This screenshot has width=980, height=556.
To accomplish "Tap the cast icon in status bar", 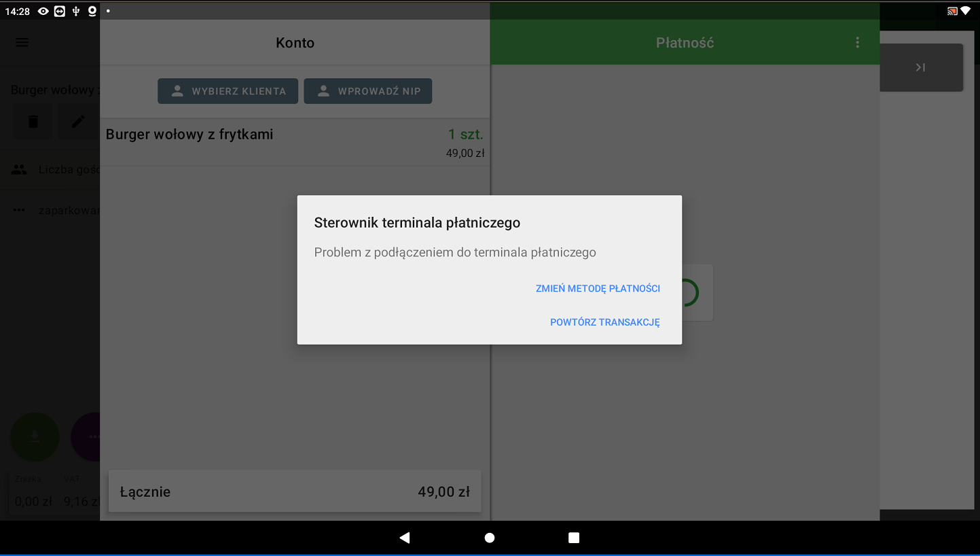I will click(x=952, y=11).
